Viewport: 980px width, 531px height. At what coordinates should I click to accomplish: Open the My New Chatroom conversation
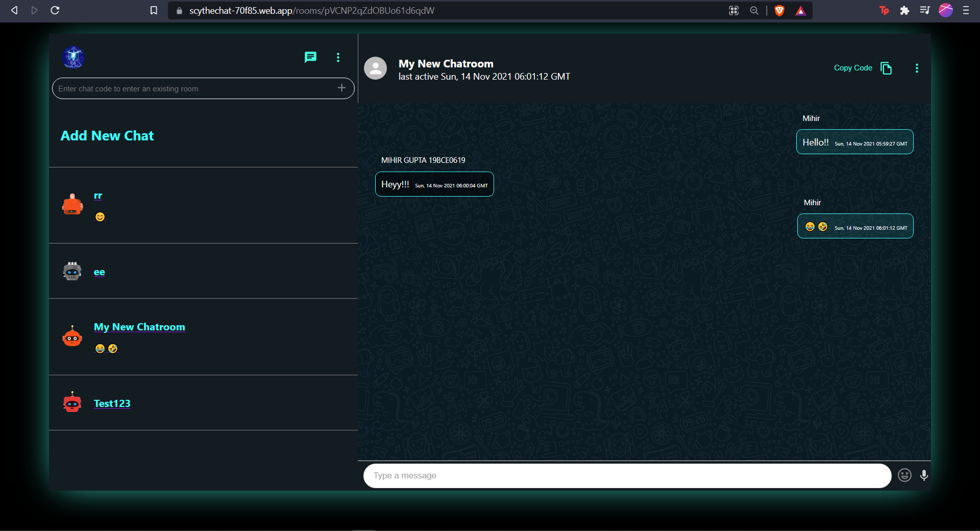coord(139,327)
